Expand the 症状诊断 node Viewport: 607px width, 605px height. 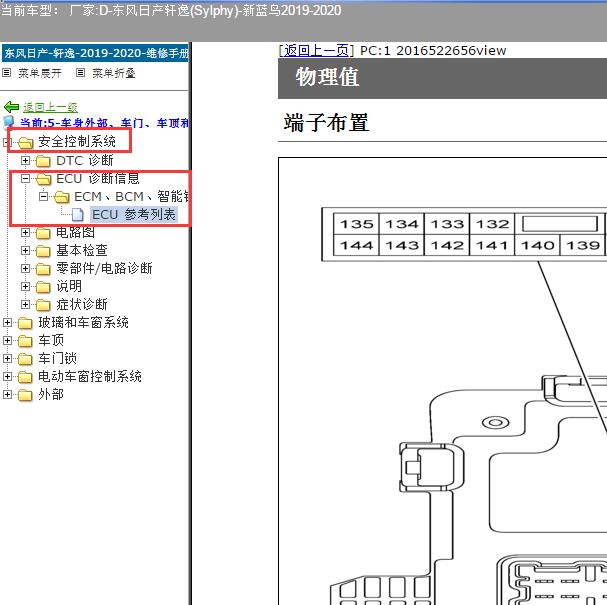[x=25, y=304]
